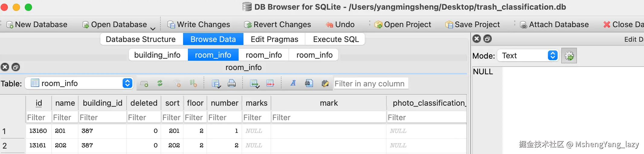
Task: Switch to the Execute SQL tab
Action: (x=336, y=40)
